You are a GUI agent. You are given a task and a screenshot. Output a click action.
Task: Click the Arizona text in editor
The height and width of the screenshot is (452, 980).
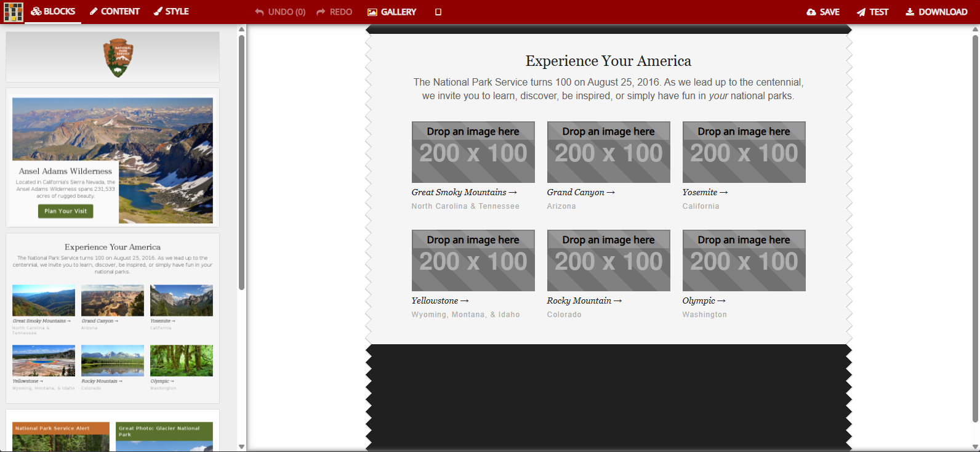pyautogui.click(x=561, y=206)
